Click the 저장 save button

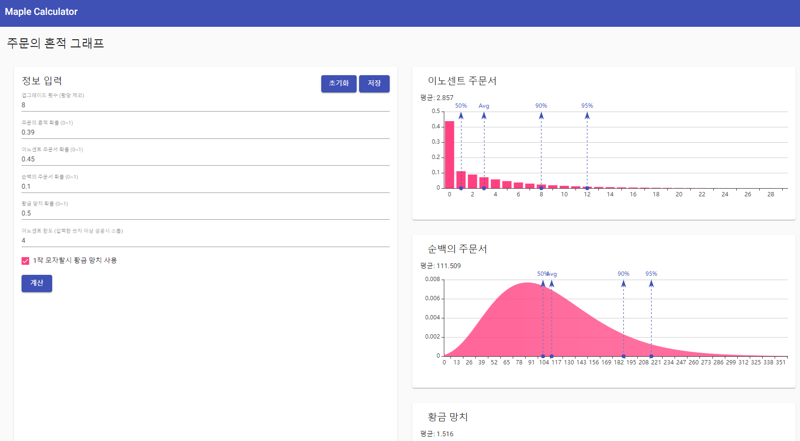[x=374, y=84]
